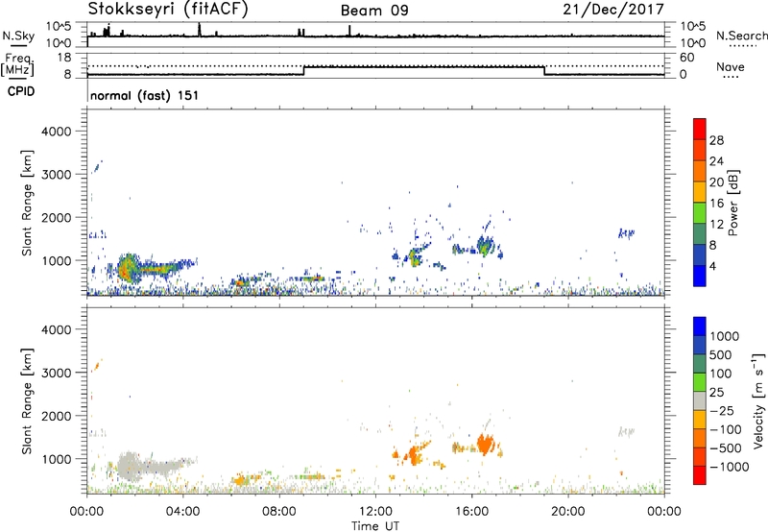Click the gray echo patch near 02:00 in velocity panel
Image resolution: width=768 pixels, height=532 pixels.
point(129,466)
